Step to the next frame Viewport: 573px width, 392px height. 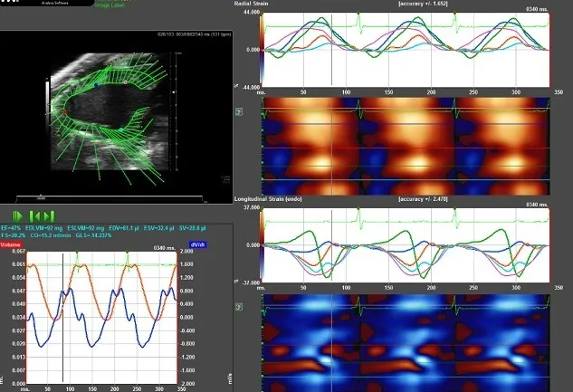49,216
